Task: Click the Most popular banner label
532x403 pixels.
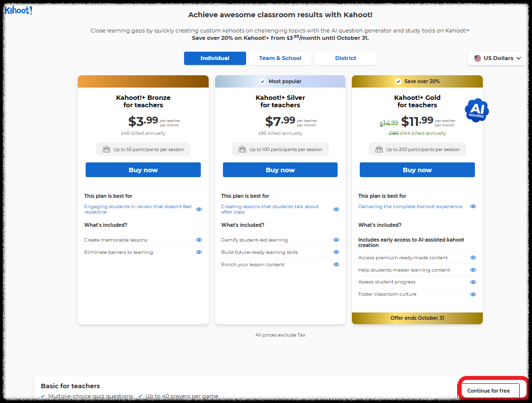Action: pos(285,81)
